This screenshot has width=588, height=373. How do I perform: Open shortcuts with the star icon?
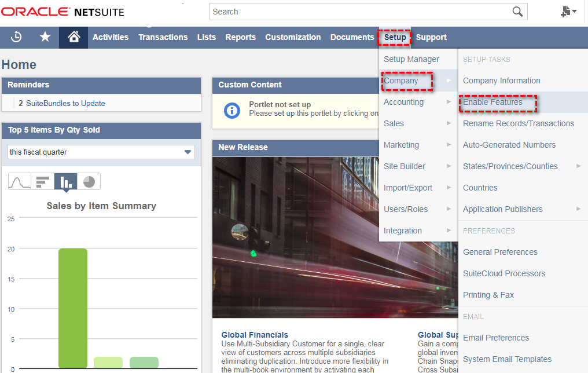pos(45,36)
